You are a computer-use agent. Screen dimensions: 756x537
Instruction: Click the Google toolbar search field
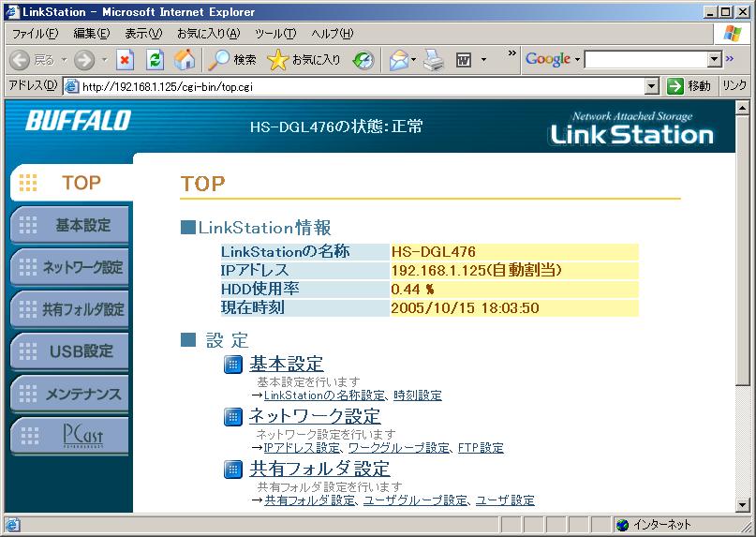click(x=645, y=60)
